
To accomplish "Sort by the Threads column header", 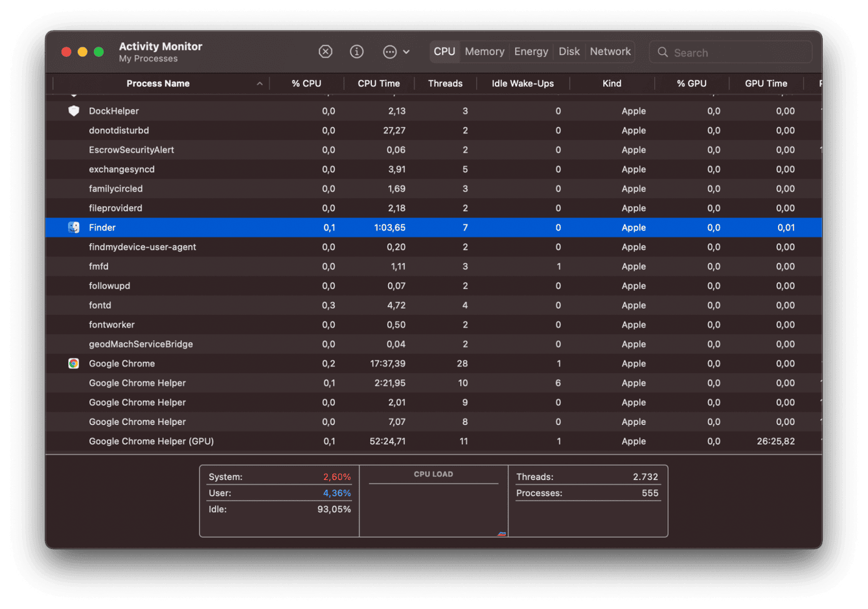I will pos(445,83).
